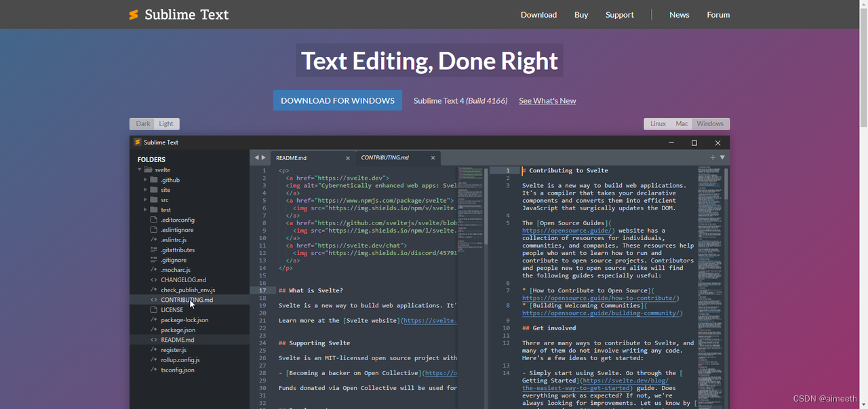Click the test folder icon
Viewport: 868px width, 409px height.
coord(154,210)
